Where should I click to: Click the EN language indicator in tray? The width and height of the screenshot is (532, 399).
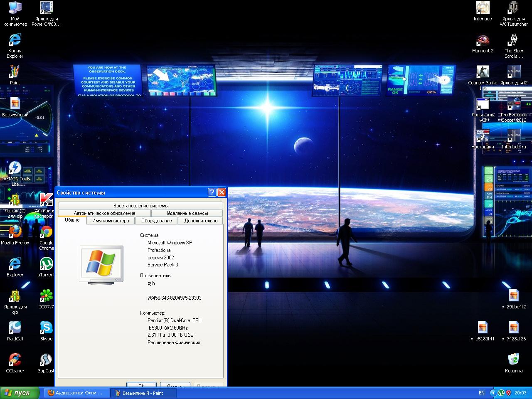[482, 393]
